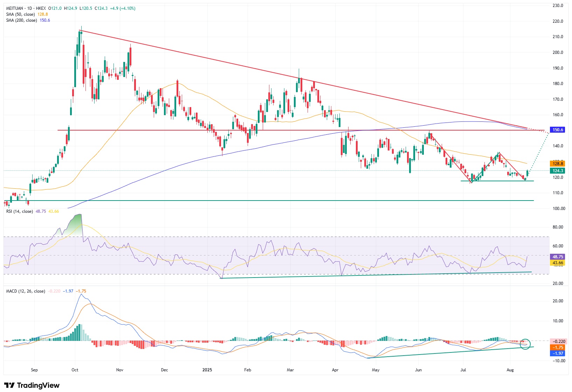Viewport: 572px width, 392px height.
Task: Select the MACD (12, 26, close) indicator legend
Action: click(26, 291)
